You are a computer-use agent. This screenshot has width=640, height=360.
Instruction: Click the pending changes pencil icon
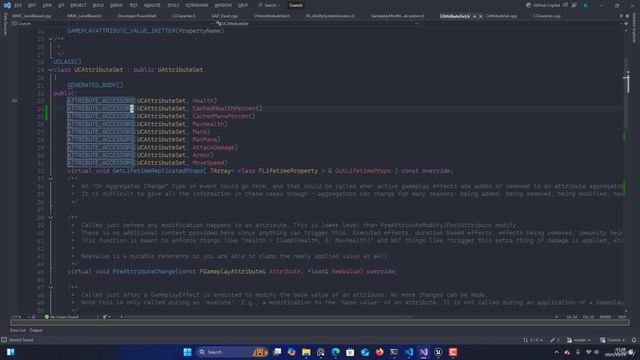555,340
